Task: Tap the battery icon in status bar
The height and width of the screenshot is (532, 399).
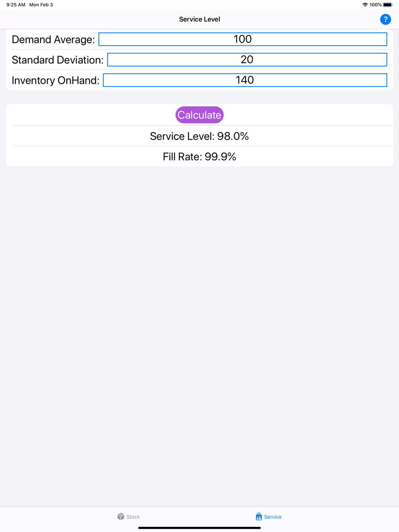Action: coord(388,5)
